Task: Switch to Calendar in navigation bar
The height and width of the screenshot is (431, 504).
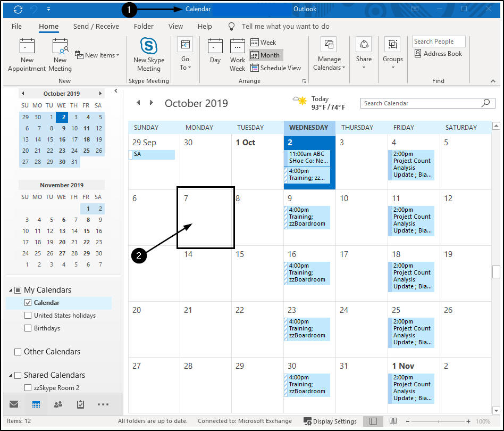Action: [x=36, y=404]
